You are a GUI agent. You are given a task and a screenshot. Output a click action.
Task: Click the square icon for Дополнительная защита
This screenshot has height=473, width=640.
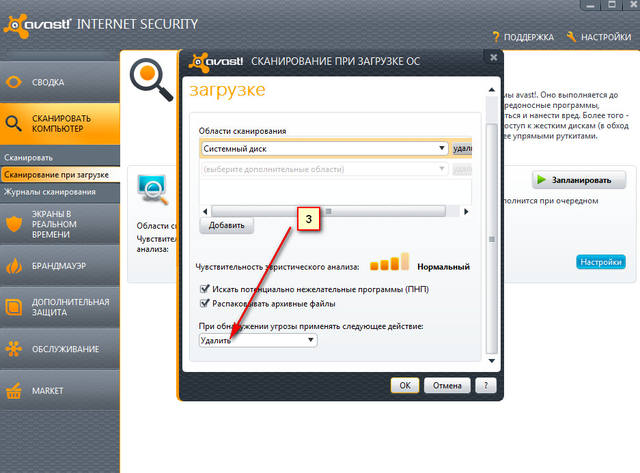click(x=14, y=307)
